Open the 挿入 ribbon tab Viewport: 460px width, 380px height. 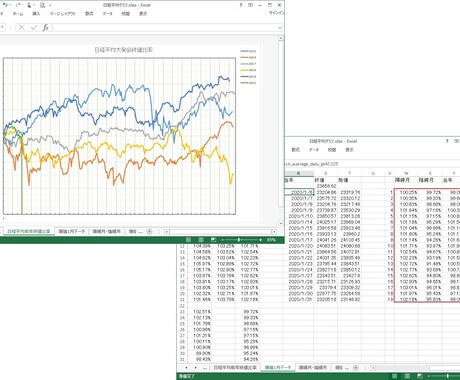[x=36, y=14]
